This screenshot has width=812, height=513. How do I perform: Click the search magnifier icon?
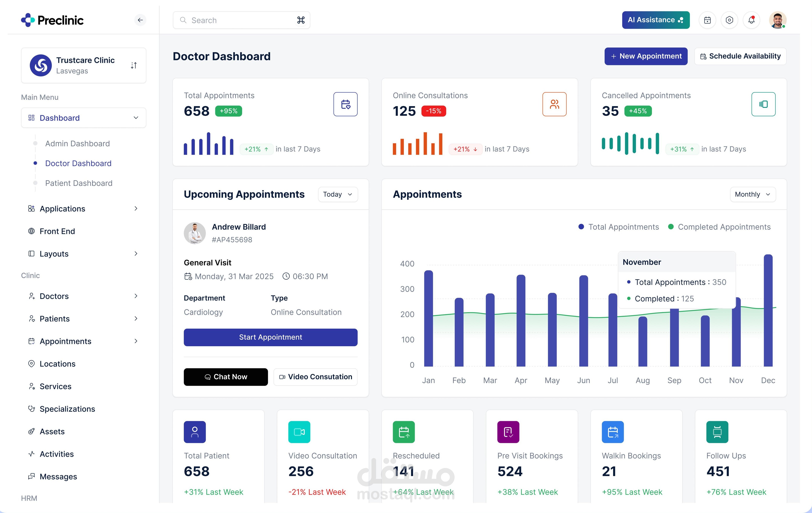click(183, 20)
